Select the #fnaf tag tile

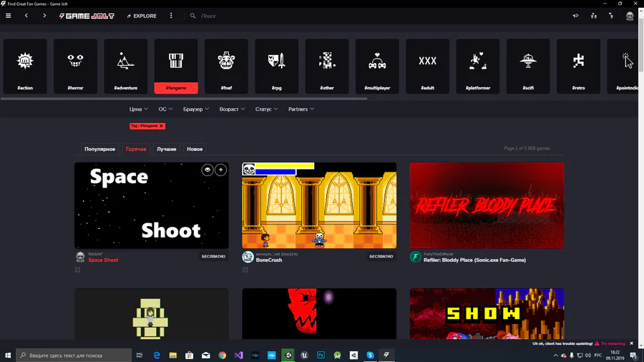click(226, 66)
